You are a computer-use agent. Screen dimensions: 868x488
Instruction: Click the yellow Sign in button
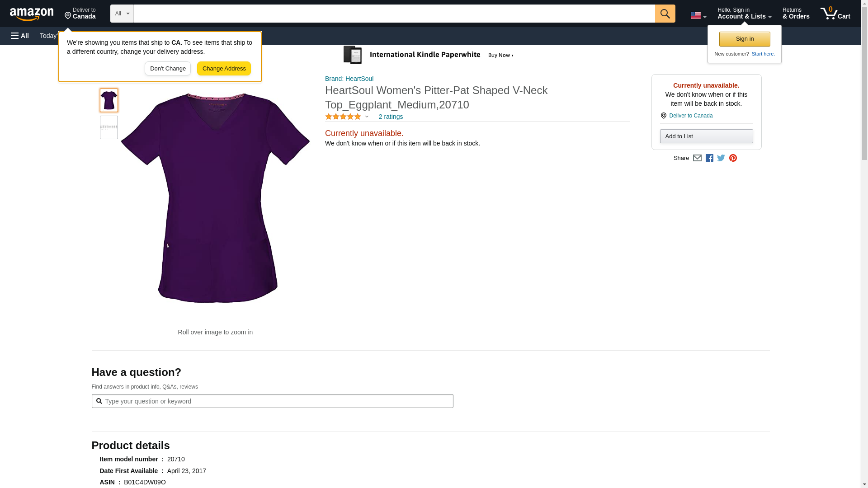click(745, 39)
